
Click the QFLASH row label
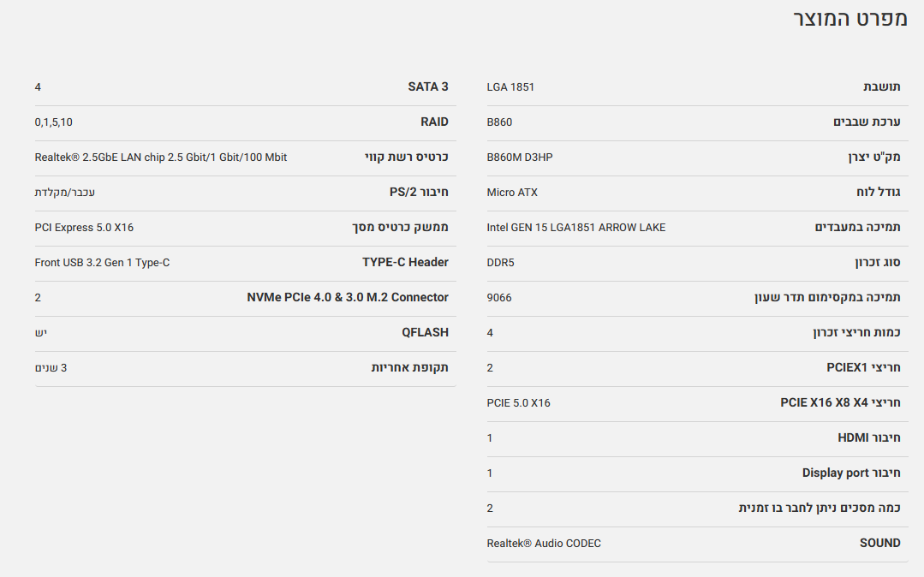(425, 332)
